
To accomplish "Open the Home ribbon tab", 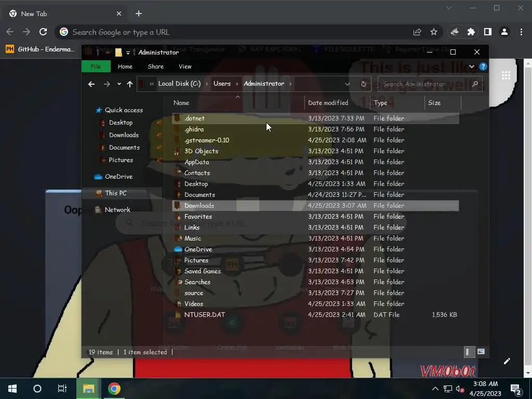I will click(x=125, y=66).
